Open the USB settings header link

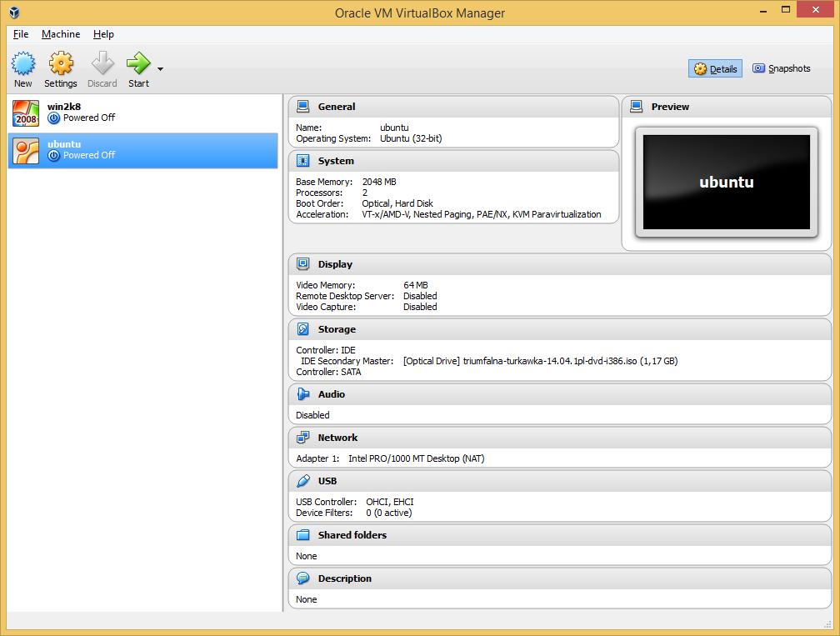(x=327, y=481)
